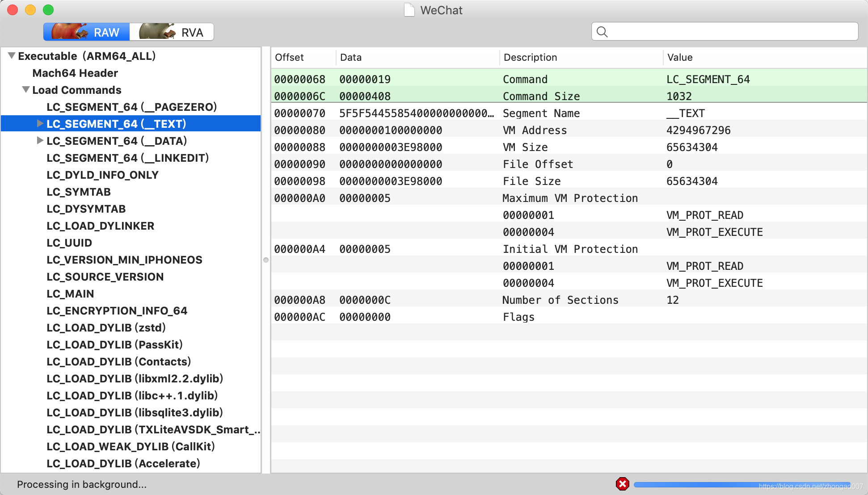Open the LC_ENCRYPTION_INFO_64 entry

pyautogui.click(x=117, y=311)
